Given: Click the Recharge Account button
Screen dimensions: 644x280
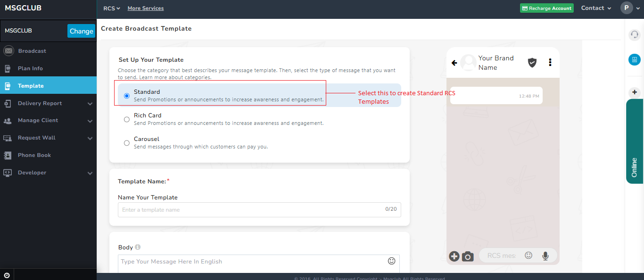Looking at the screenshot, I should click(x=546, y=8).
